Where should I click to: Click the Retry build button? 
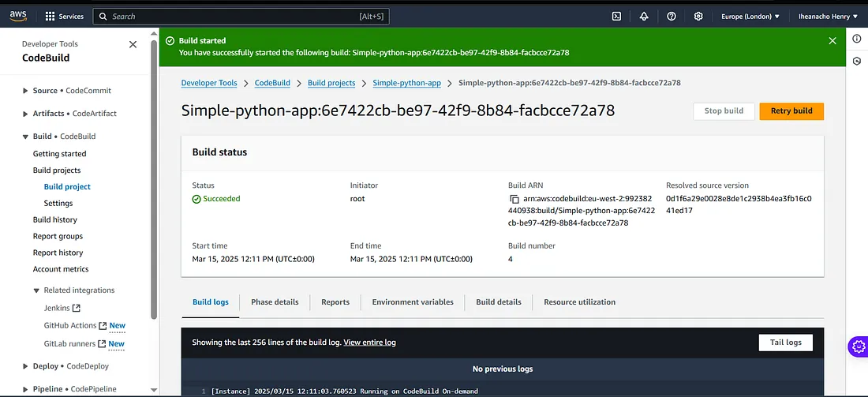pos(791,110)
